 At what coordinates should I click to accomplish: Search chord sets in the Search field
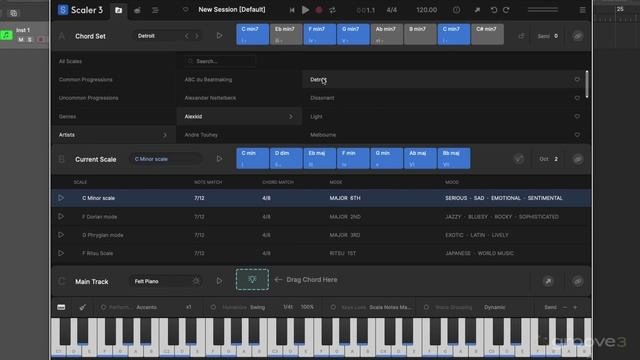[220, 61]
